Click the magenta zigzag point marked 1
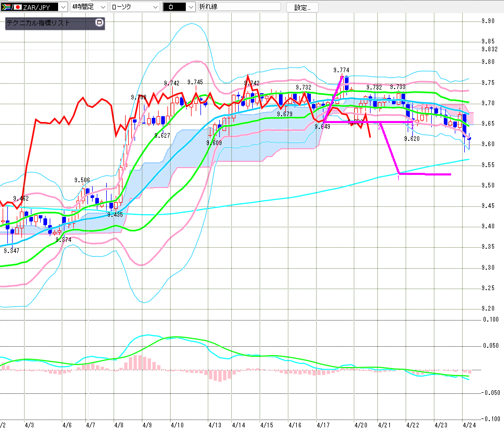Image resolution: width=504 pixels, height=430 pixels. [399, 178]
